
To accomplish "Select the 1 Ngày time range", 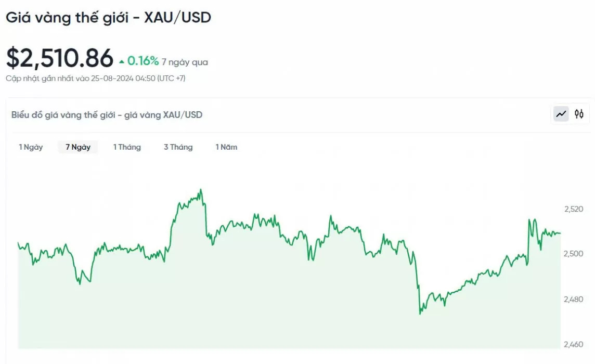I will (31, 147).
